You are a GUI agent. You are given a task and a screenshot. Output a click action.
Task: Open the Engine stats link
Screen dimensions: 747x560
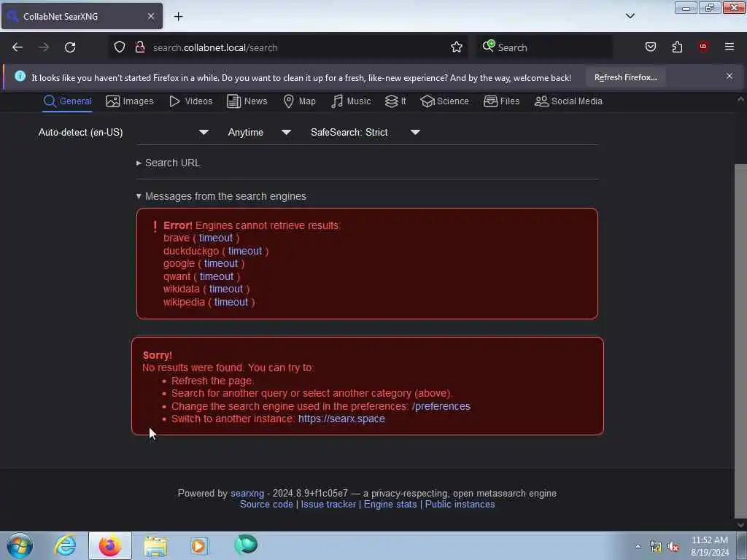click(x=390, y=505)
